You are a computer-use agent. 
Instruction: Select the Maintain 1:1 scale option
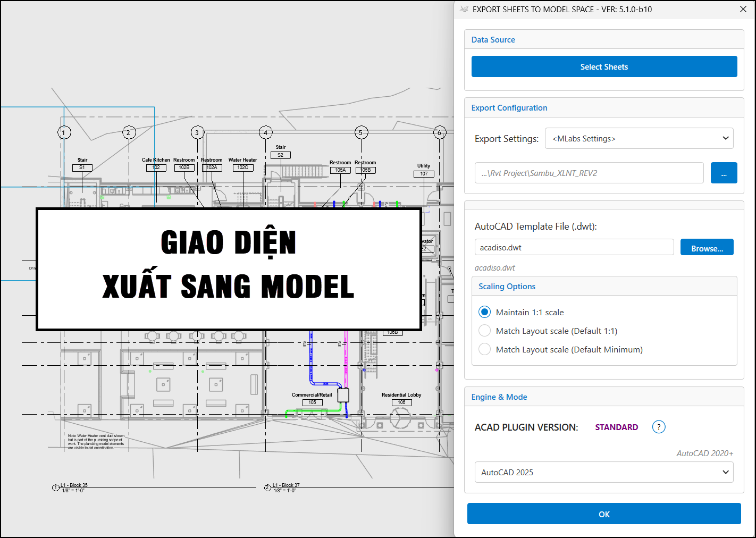(484, 312)
